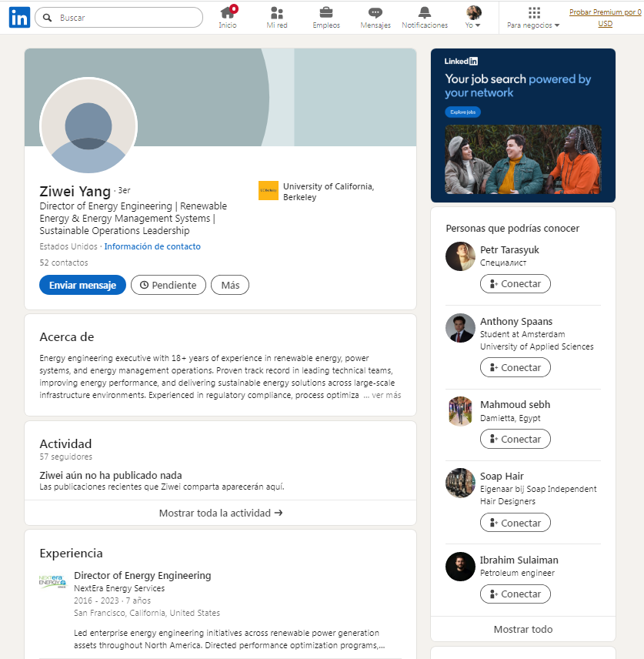
Task: Open the Más options menu
Action: 230,285
